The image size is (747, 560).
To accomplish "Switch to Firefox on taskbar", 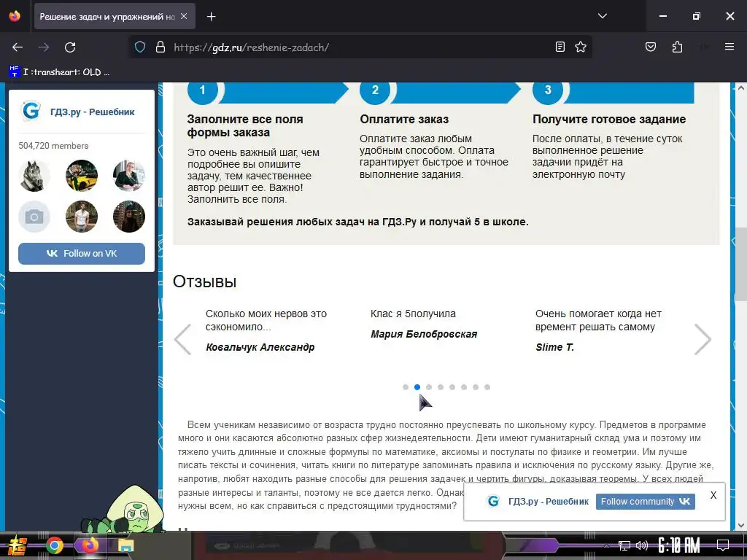I will tap(90, 545).
